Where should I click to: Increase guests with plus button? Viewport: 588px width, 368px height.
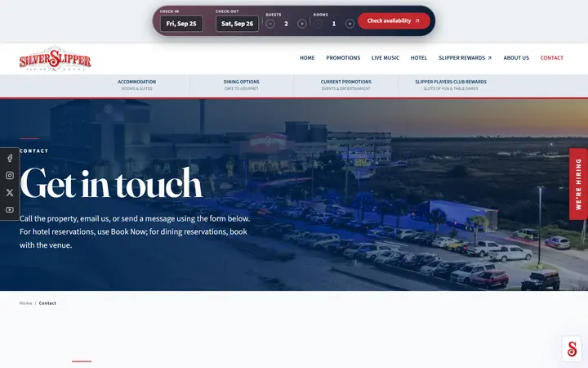point(302,24)
